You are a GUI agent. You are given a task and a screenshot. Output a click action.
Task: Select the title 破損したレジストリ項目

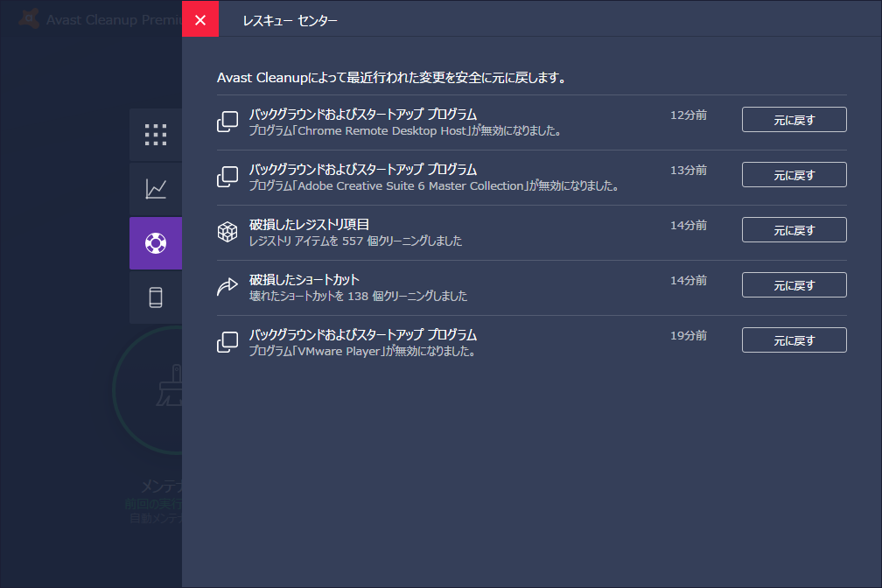click(x=309, y=225)
